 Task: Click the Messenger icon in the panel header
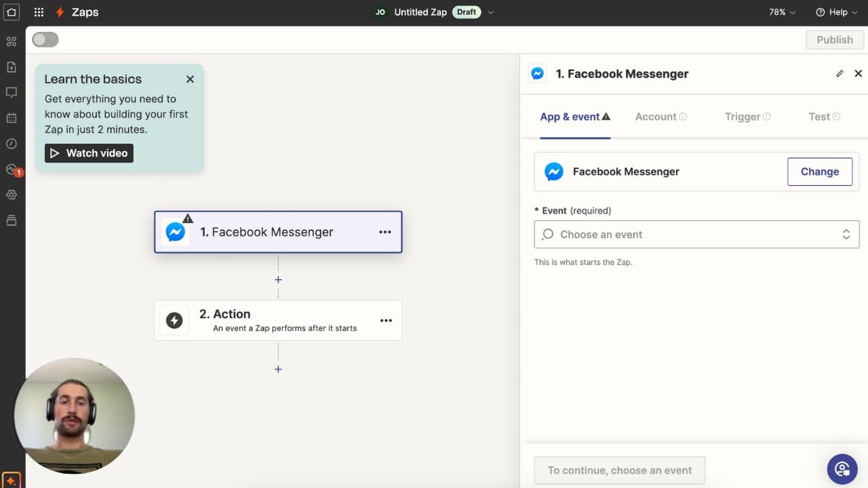point(538,73)
